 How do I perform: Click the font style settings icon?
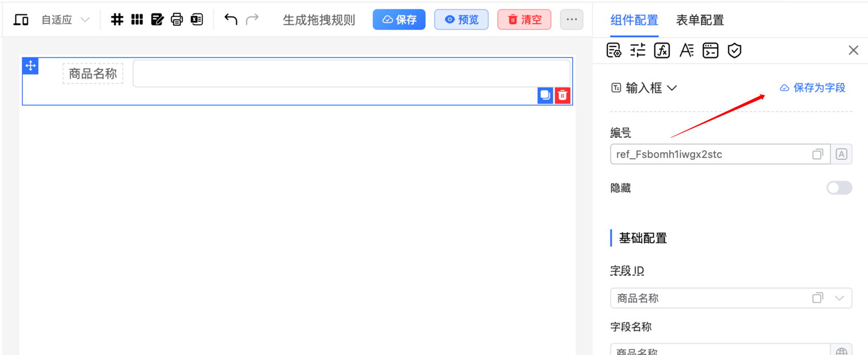pyautogui.click(x=686, y=50)
